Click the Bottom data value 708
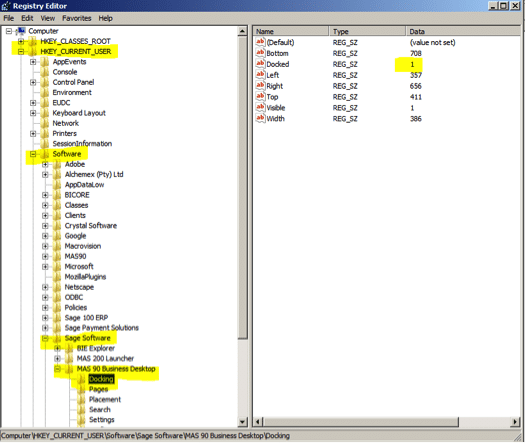 (416, 53)
